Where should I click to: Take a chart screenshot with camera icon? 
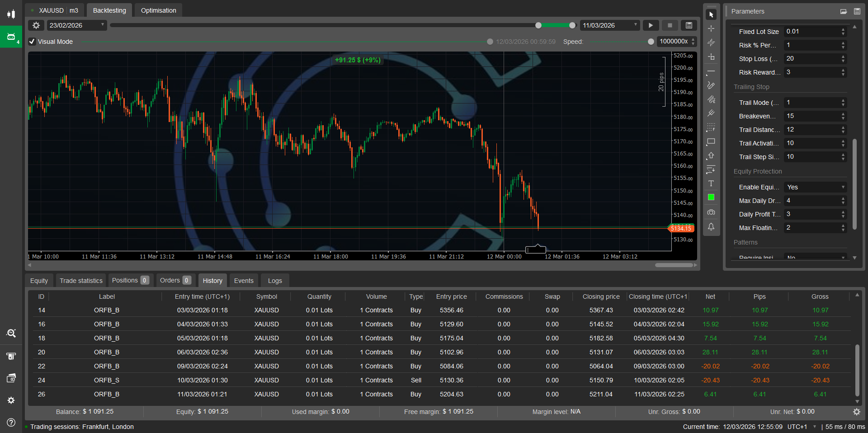[x=711, y=212]
